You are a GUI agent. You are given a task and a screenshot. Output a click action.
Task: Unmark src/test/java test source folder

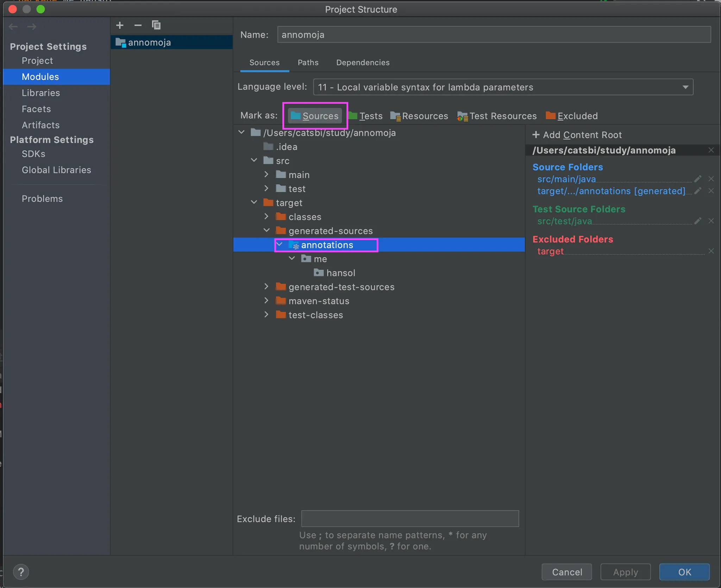[711, 221]
